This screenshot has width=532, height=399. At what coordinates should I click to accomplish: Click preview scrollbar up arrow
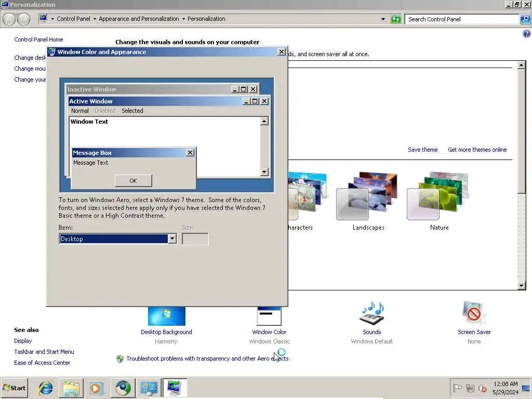(x=264, y=121)
